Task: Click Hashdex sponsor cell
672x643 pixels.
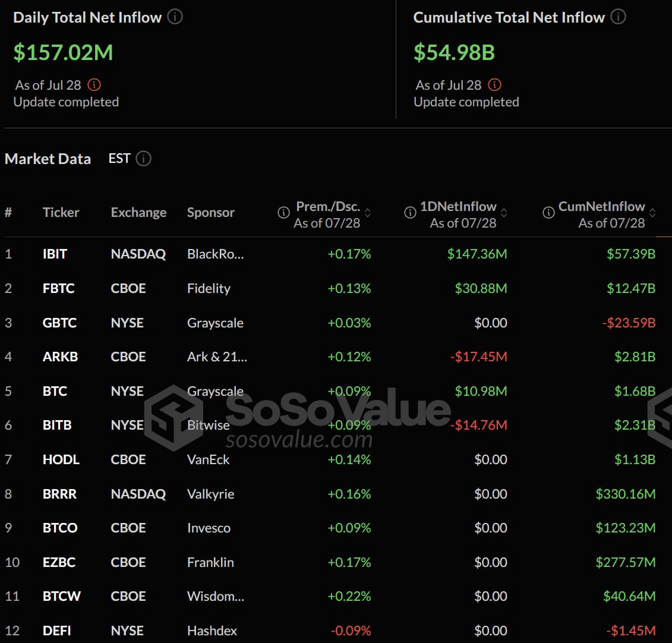Action: [x=212, y=631]
